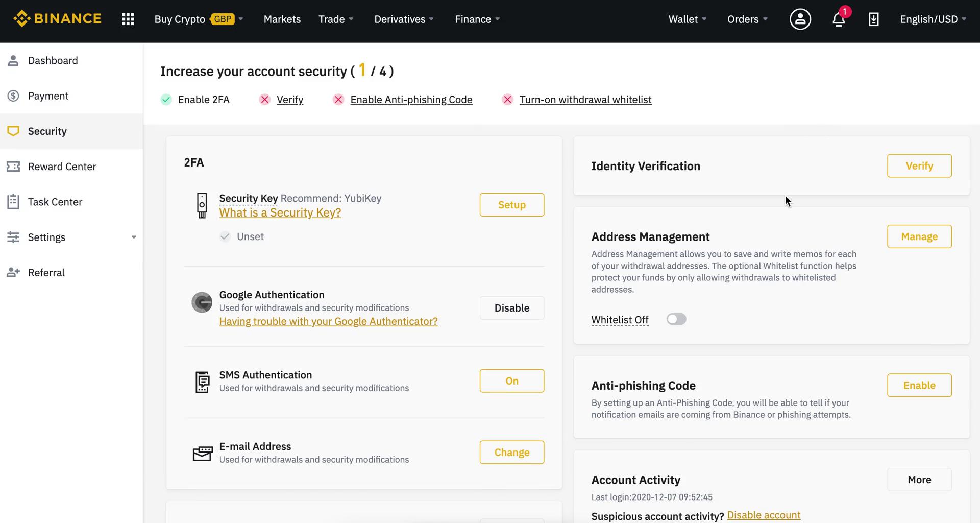This screenshot has height=523, width=980.
Task: Open the Verify link in the checklist
Action: 290,100
